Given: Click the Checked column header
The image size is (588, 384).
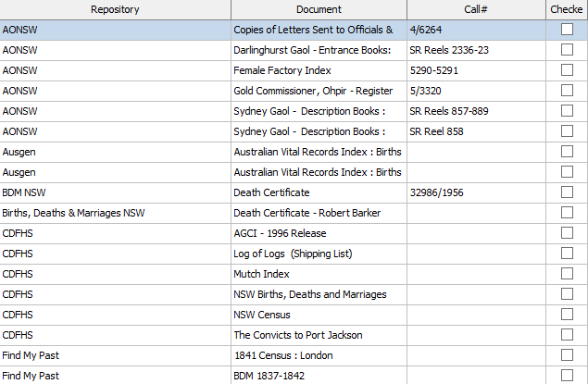Looking at the screenshot, I should [566, 9].
